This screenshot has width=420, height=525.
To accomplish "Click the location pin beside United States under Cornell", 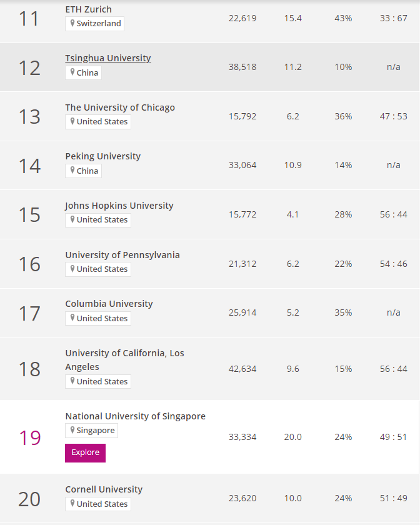I will (x=74, y=504).
